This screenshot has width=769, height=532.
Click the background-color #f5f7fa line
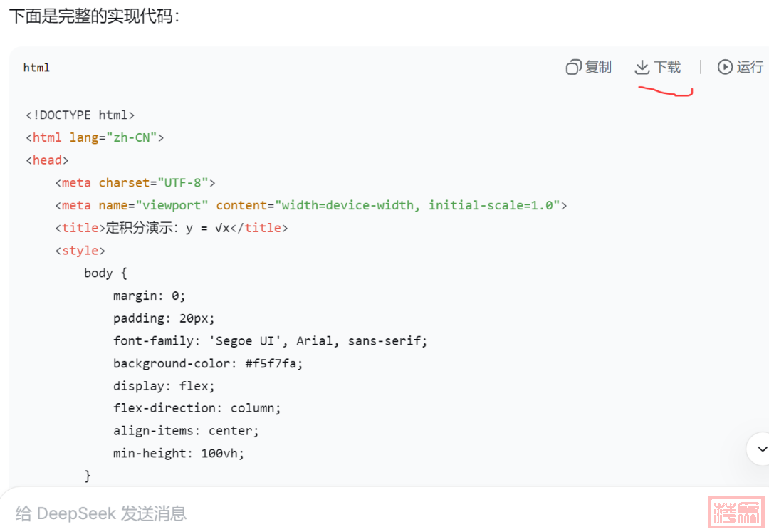208,363
